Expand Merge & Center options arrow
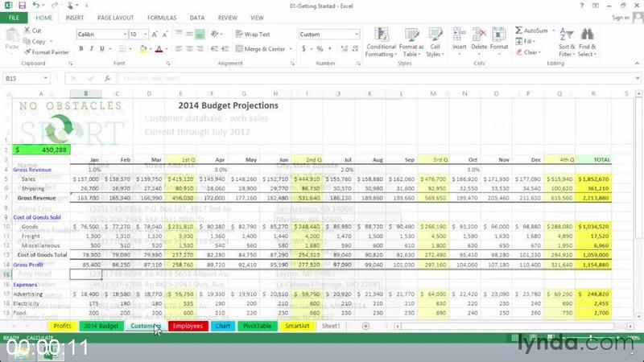The height and width of the screenshot is (362, 644). (x=291, y=49)
